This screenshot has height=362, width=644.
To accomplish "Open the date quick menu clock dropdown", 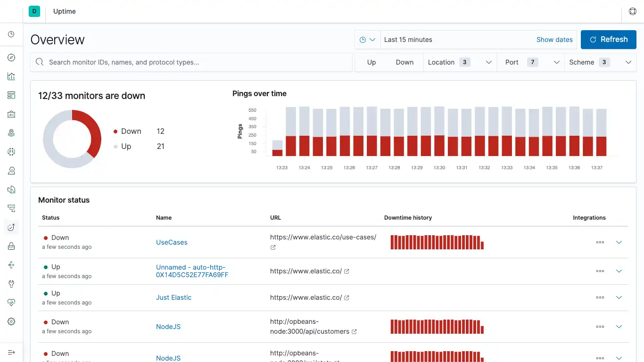I will 367,40.
